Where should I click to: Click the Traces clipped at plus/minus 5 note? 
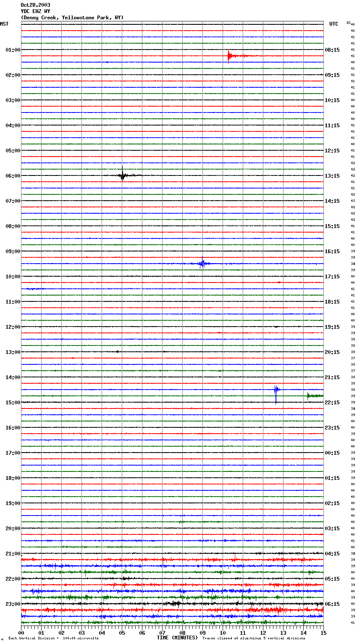coord(254,639)
